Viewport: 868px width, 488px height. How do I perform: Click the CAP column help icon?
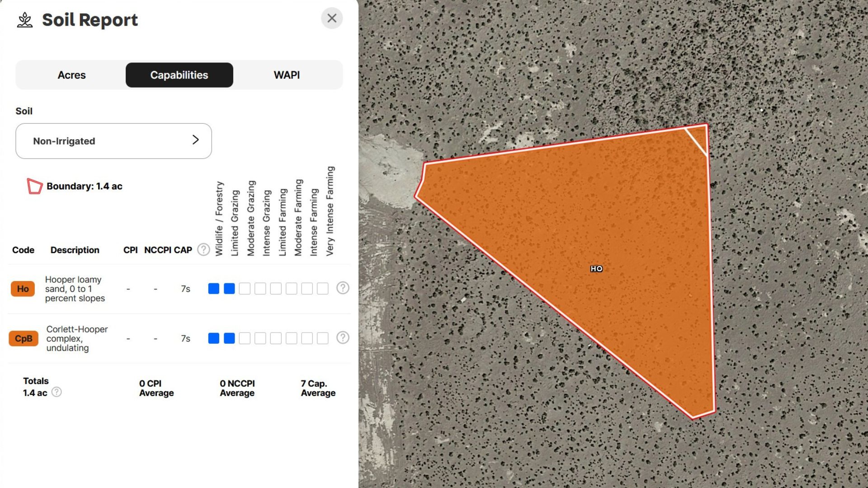[x=203, y=250]
